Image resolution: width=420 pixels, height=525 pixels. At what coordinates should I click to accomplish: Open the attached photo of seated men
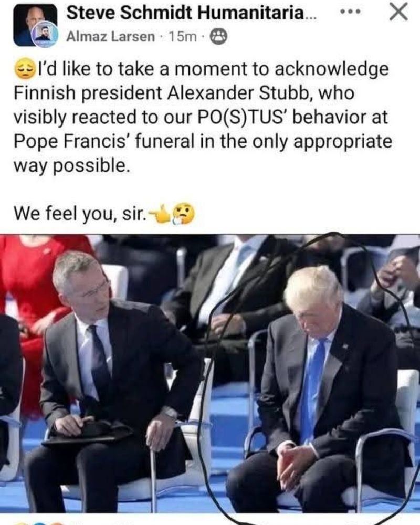click(x=210, y=374)
